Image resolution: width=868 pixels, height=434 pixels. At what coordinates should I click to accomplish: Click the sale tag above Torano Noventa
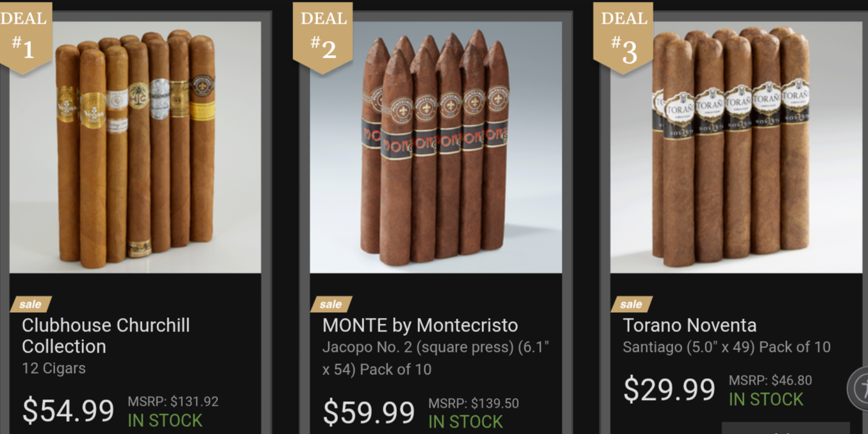631,304
